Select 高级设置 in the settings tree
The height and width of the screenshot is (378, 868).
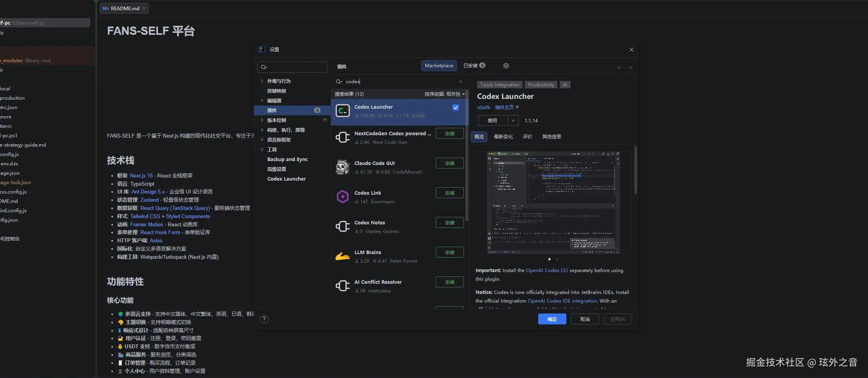pyautogui.click(x=277, y=169)
